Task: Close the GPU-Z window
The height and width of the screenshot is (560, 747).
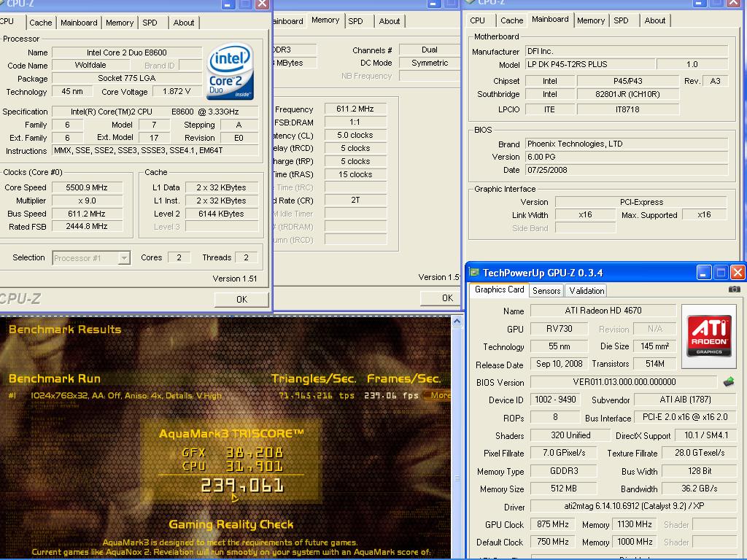Action: [x=738, y=273]
